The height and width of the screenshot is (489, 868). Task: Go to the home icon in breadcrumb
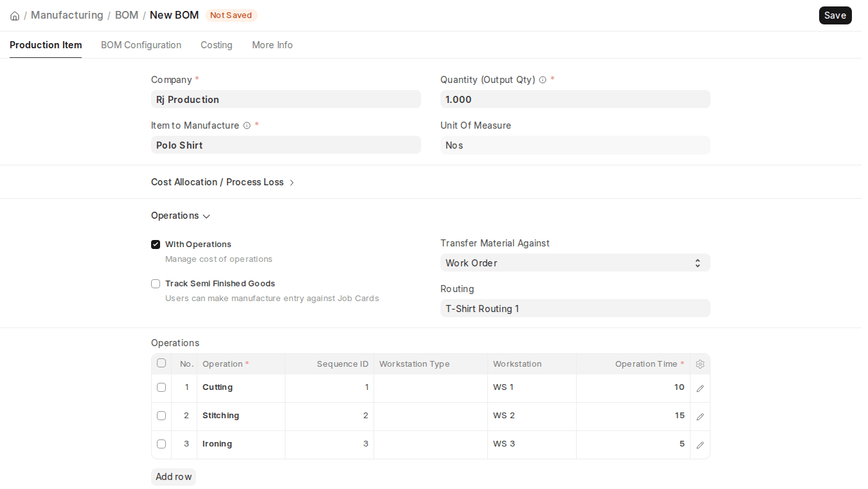pyautogui.click(x=15, y=15)
